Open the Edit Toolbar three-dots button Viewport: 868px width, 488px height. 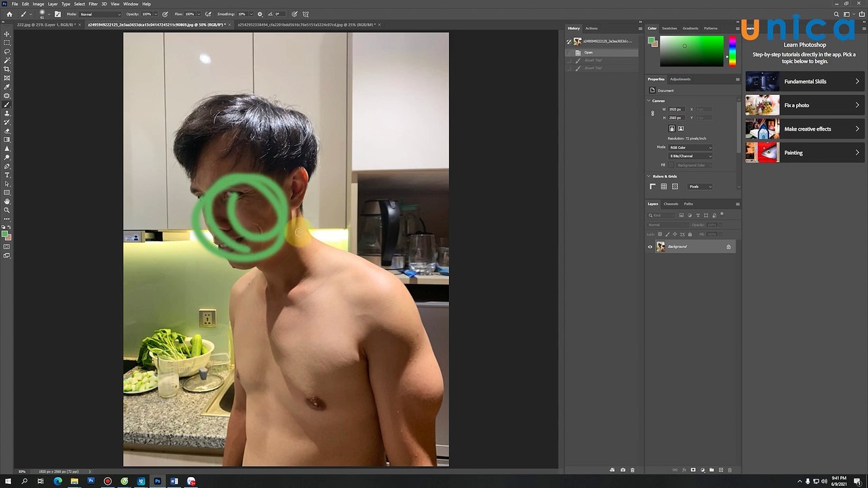(7, 219)
